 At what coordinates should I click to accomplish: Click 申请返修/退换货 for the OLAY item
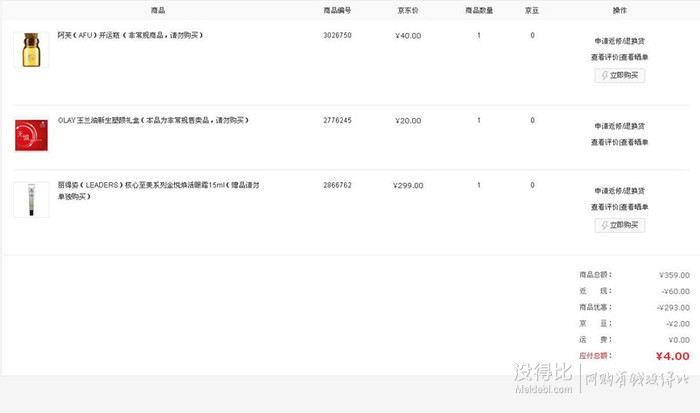[619, 126]
